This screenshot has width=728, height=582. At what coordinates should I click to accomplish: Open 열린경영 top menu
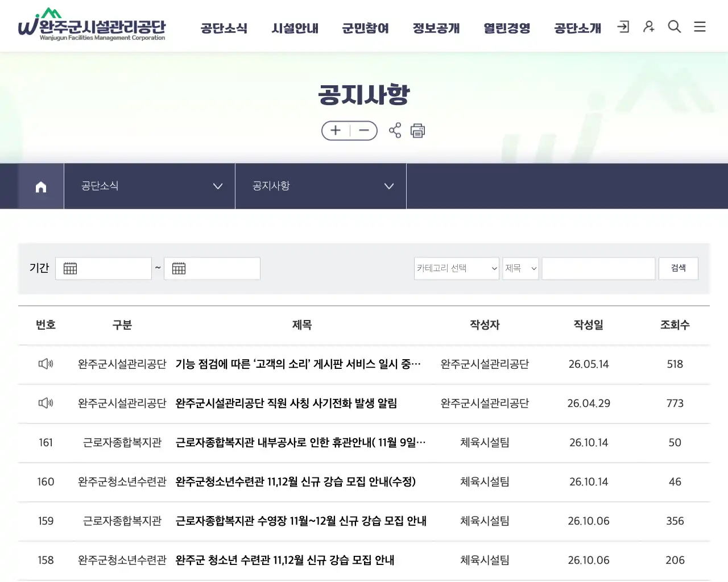tap(507, 28)
